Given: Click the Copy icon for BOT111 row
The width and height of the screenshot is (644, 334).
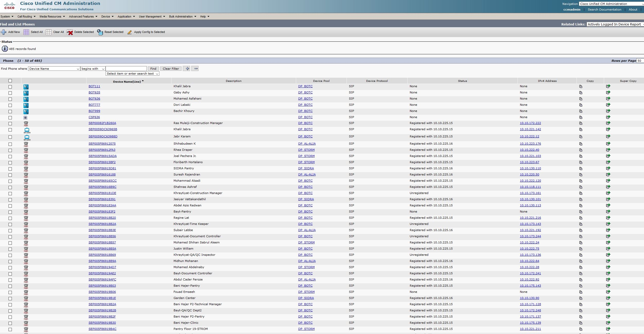Looking at the screenshot, I should pyautogui.click(x=581, y=86).
